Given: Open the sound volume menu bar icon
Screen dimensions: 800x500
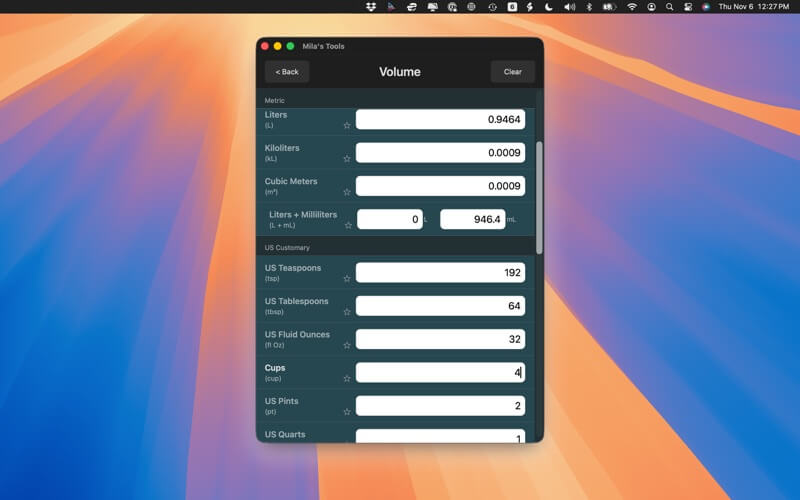Looking at the screenshot, I should [569, 7].
